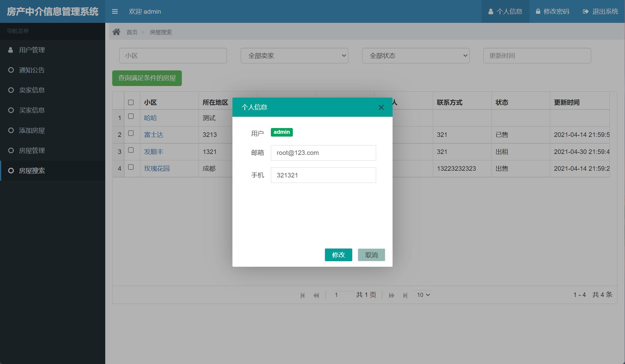Screen dimensions: 625x364
Task: Go to previous page pagination icon
Action: [x=316, y=295]
